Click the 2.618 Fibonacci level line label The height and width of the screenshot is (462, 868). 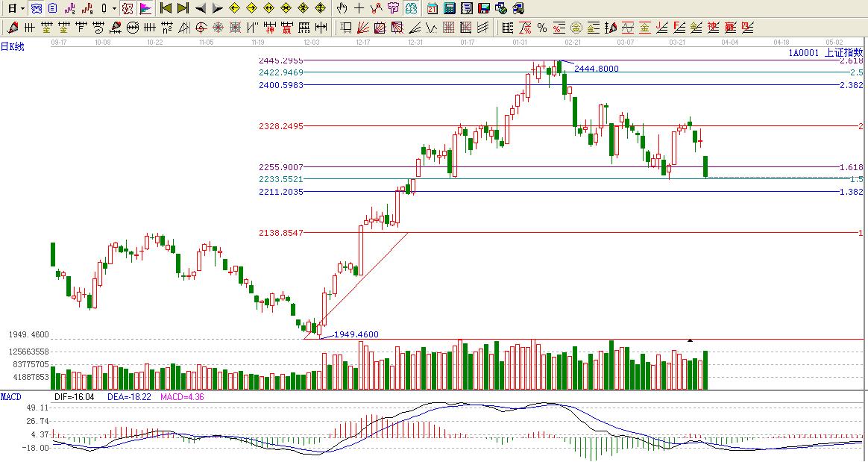(851, 60)
